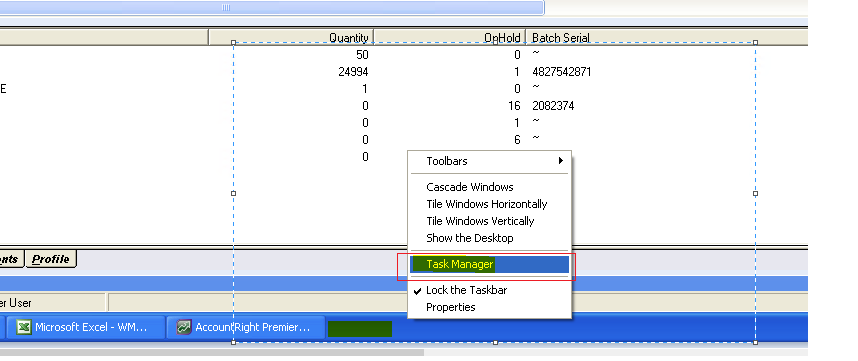This screenshot has width=858, height=361.
Task: Open taskbar Properties
Action: click(x=490, y=307)
